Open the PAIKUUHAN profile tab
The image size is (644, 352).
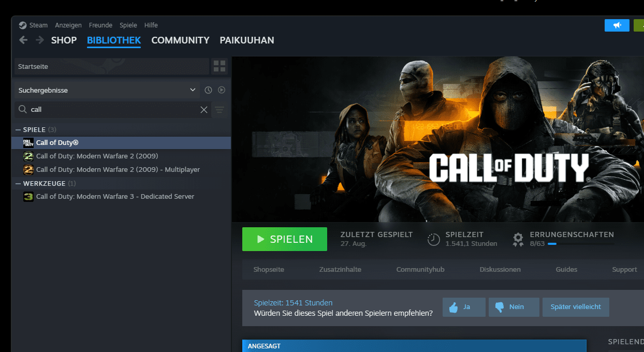247,40
